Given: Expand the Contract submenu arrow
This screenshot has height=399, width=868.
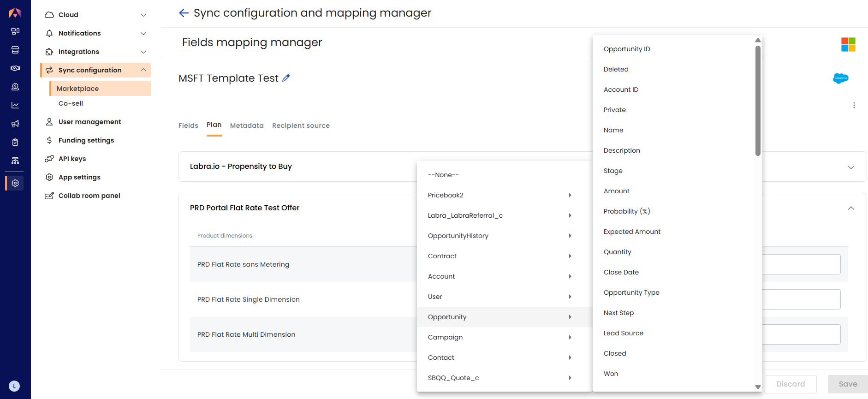Looking at the screenshot, I should (x=570, y=256).
